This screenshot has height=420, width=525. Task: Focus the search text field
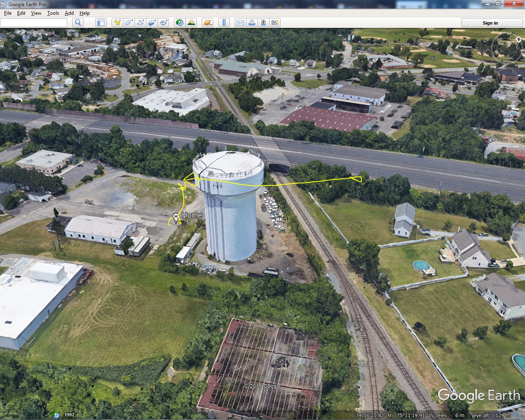click(34, 23)
